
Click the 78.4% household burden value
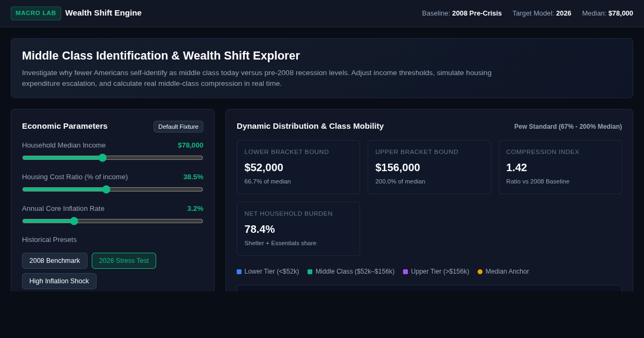pyautogui.click(x=260, y=229)
